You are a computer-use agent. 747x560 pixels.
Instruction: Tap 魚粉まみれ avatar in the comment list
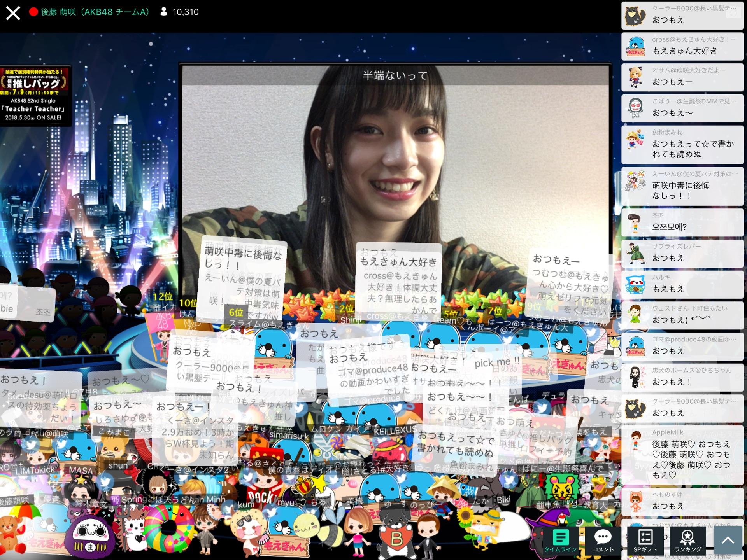[635, 140]
